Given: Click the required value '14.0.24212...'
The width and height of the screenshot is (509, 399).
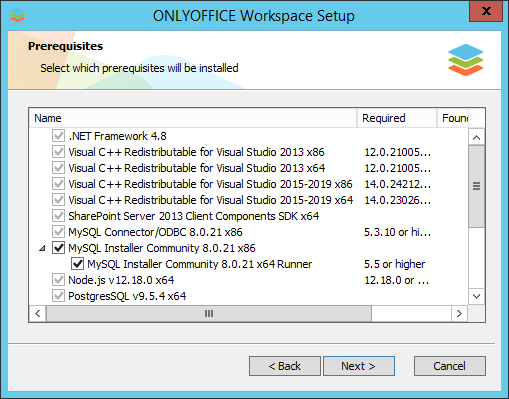Looking at the screenshot, I should point(397,184).
